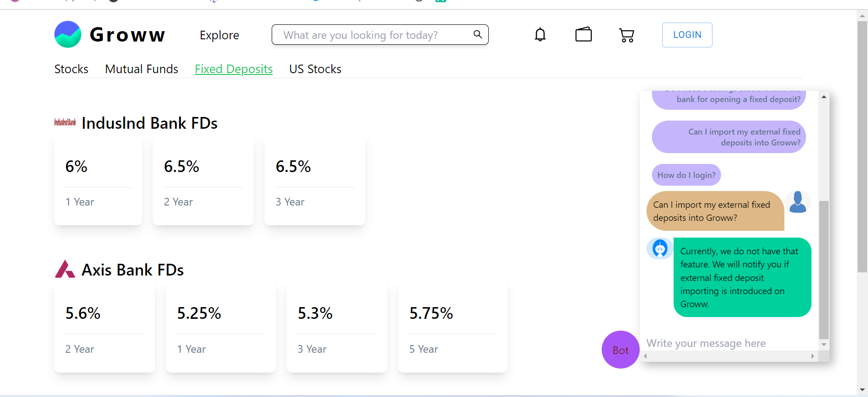
Task: Click the IndusInd Bank logo
Action: coord(65,122)
